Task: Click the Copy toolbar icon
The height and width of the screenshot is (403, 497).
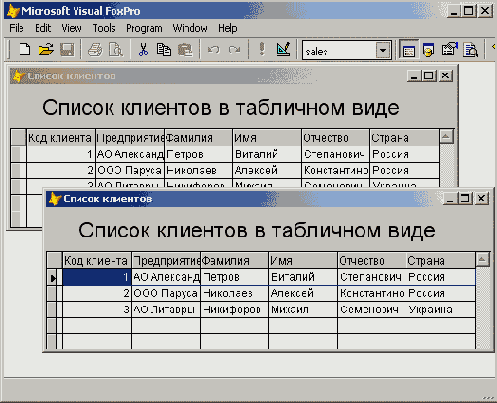Action: click(x=164, y=50)
